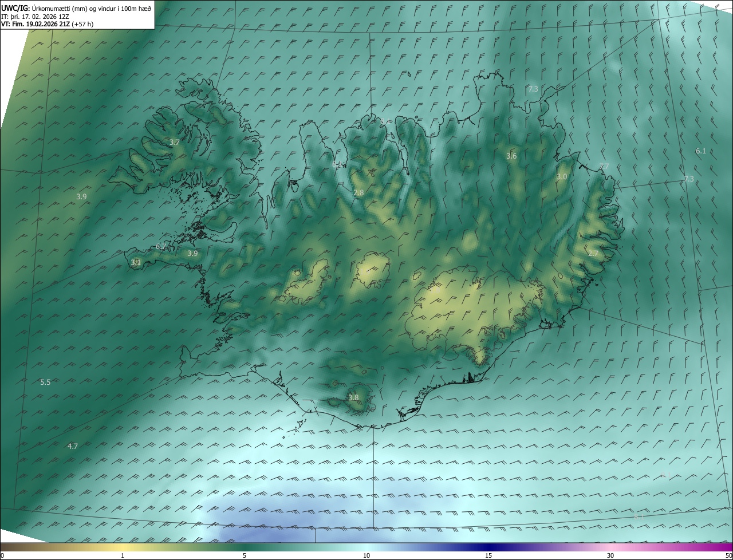Screen dimensions: 733x560
Task: Select the 3.1 map value
Action: (136, 262)
